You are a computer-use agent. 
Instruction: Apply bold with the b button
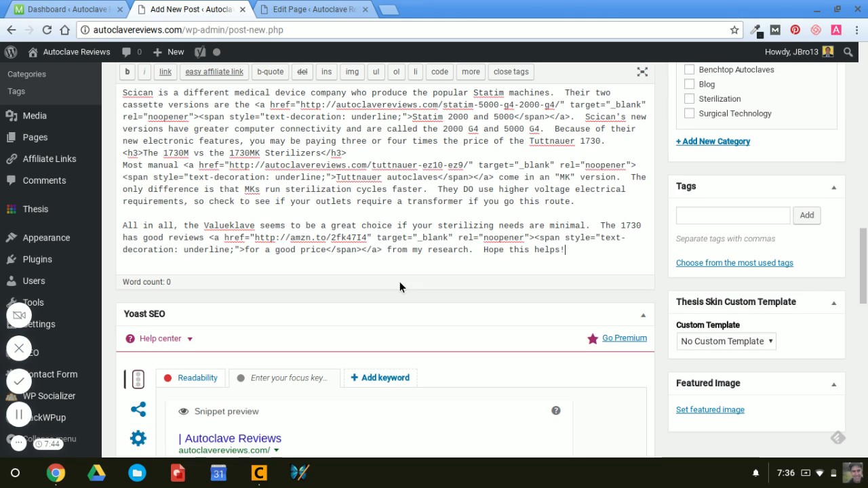tap(127, 71)
